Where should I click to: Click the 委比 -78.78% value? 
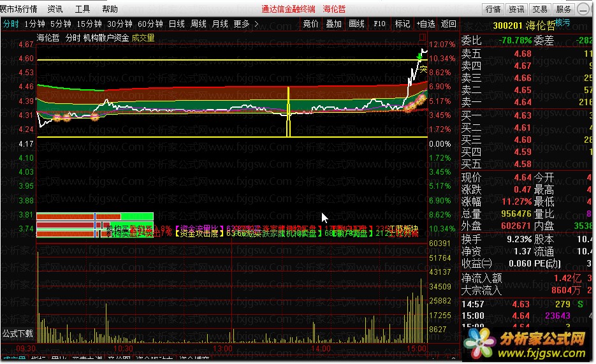(515, 40)
